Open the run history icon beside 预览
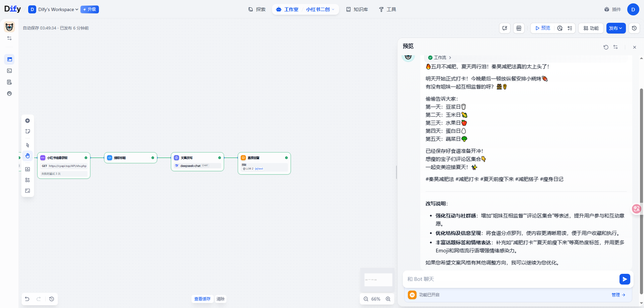This screenshot has width=644, height=308. tap(560, 28)
